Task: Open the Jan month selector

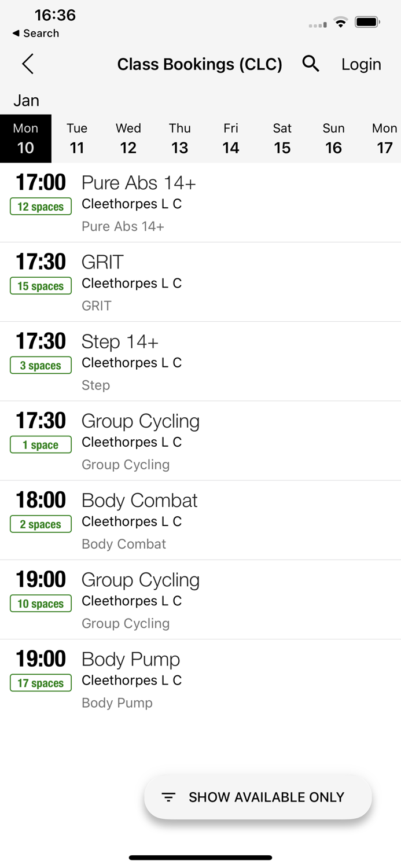Action: (x=27, y=100)
